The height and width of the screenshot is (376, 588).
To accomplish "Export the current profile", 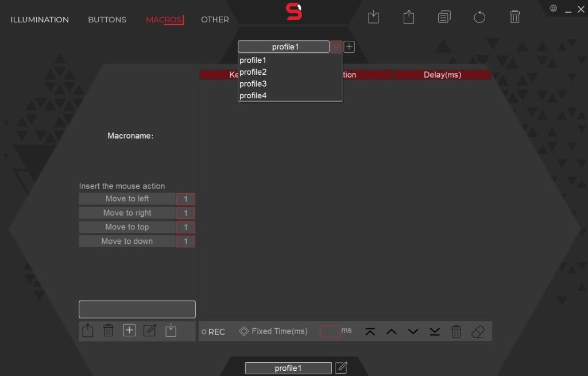I will (x=408, y=17).
